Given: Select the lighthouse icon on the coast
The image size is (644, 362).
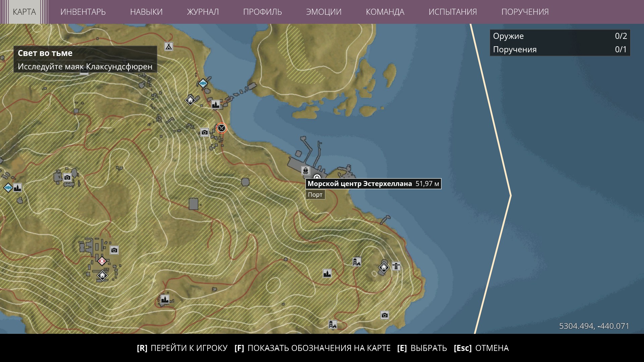Looking at the screenshot, I should 396,266.
